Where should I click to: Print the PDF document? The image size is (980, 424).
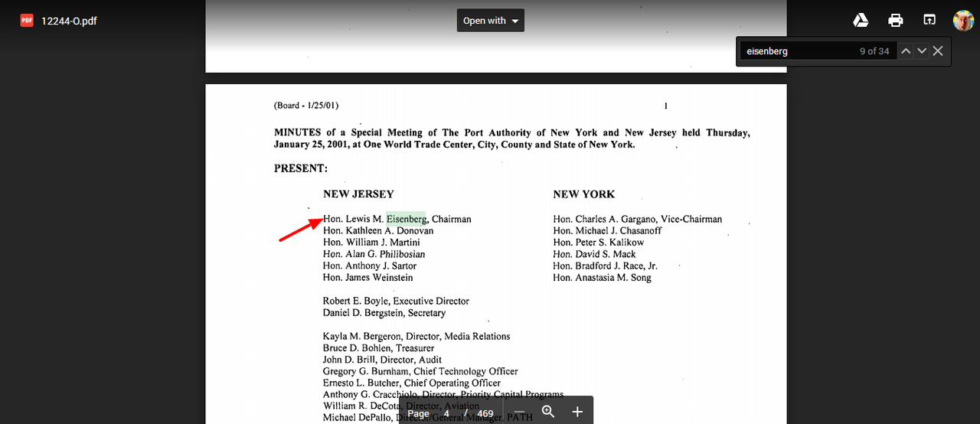(895, 21)
